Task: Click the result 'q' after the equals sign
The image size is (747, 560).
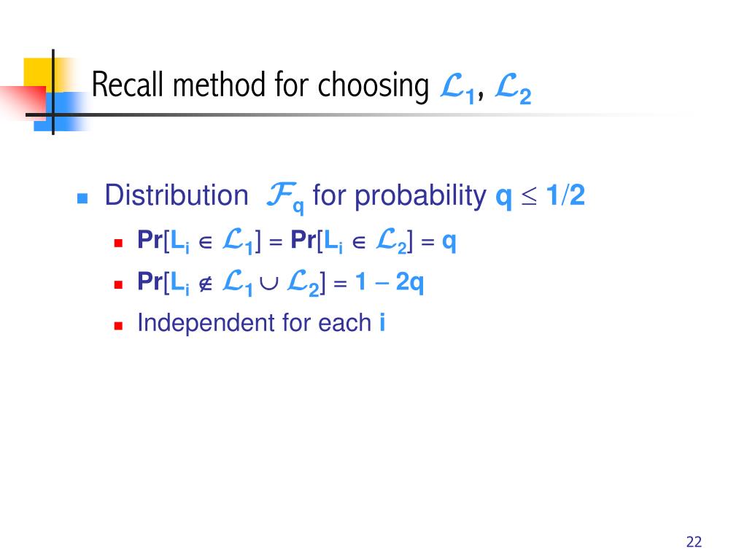Action: tap(449, 242)
